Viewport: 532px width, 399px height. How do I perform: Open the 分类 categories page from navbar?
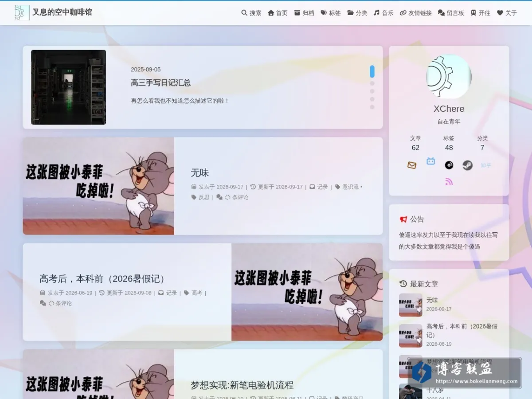coord(357,13)
